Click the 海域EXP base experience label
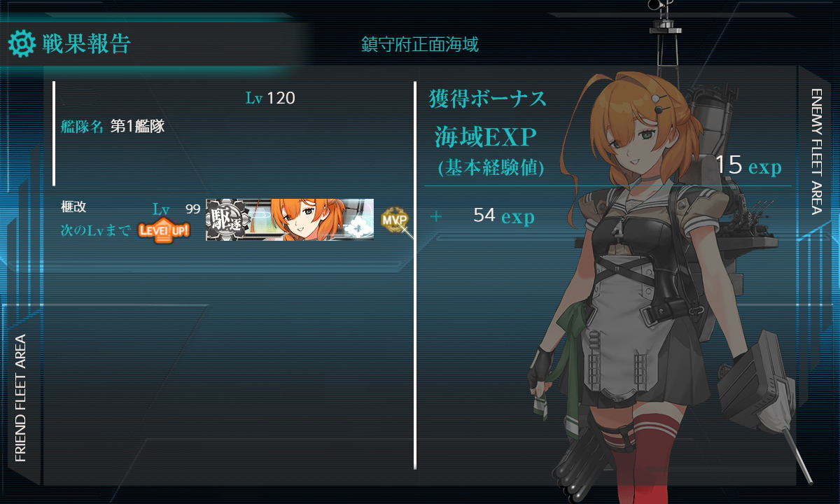Viewport: 840px width, 504px height. [x=485, y=137]
